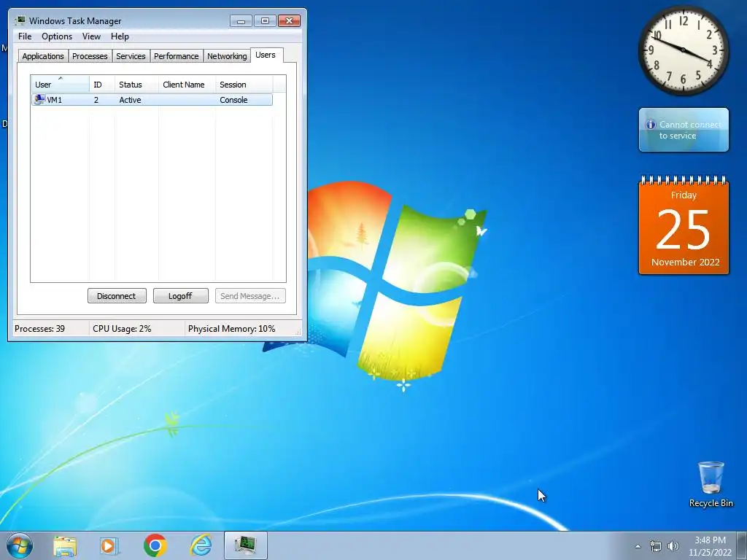Click Physical Memory: 10% status entry
Image resolution: width=747 pixels, height=560 pixels.
point(231,329)
